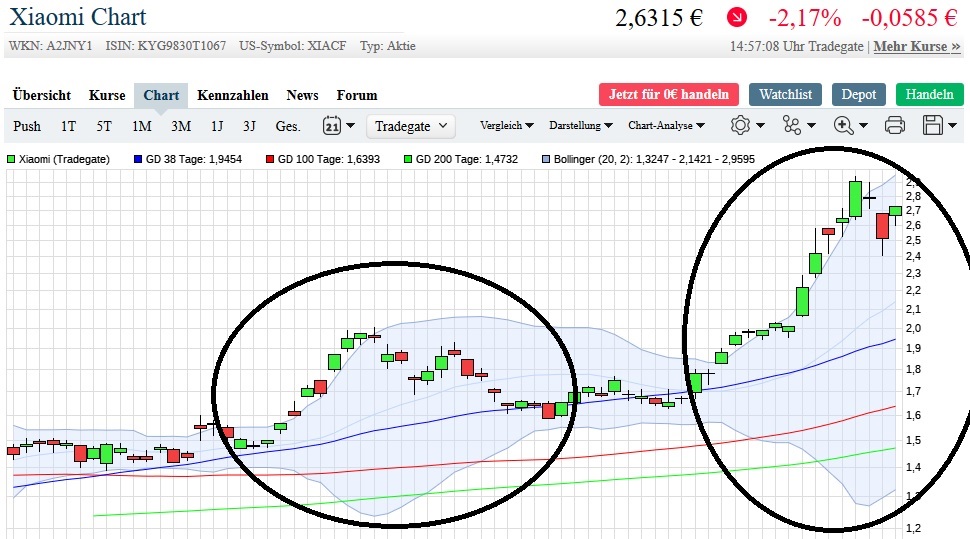Select the 3J timeframe
The image size is (970, 539).
(249, 126)
